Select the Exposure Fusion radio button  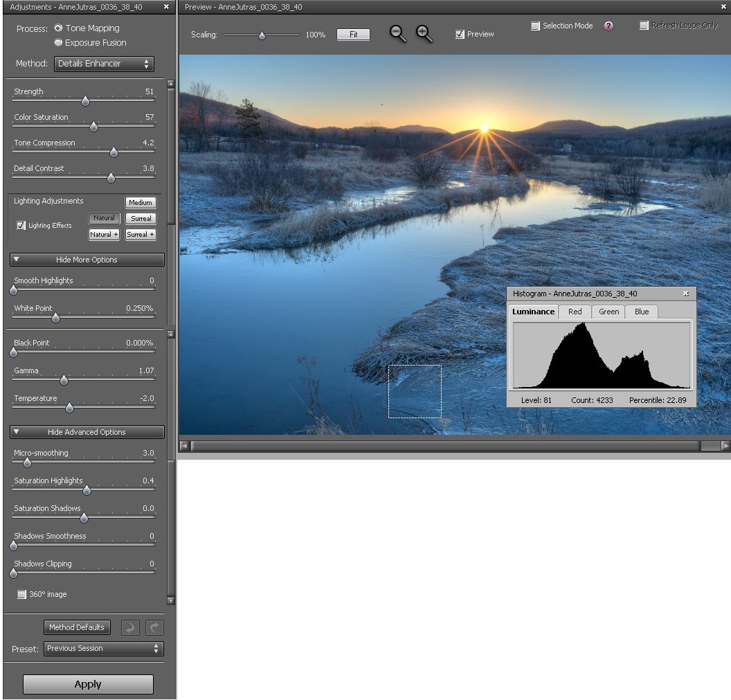pyautogui.click(x=58, y=43)
